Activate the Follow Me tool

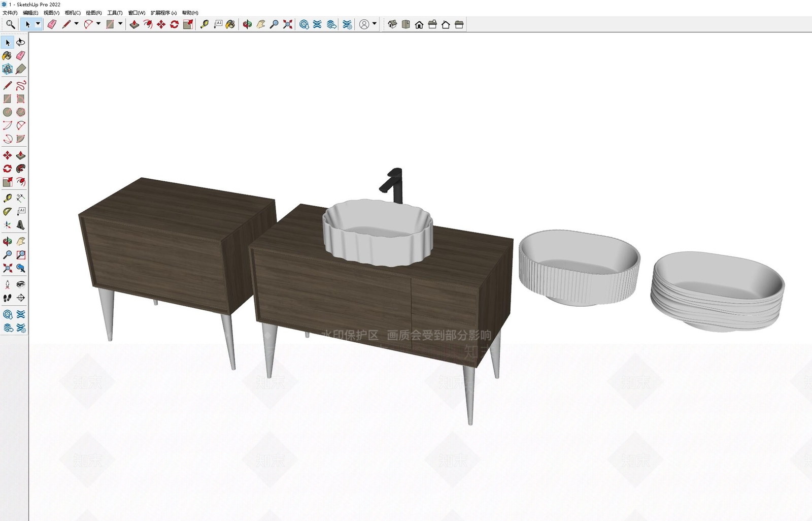(21, 169)
